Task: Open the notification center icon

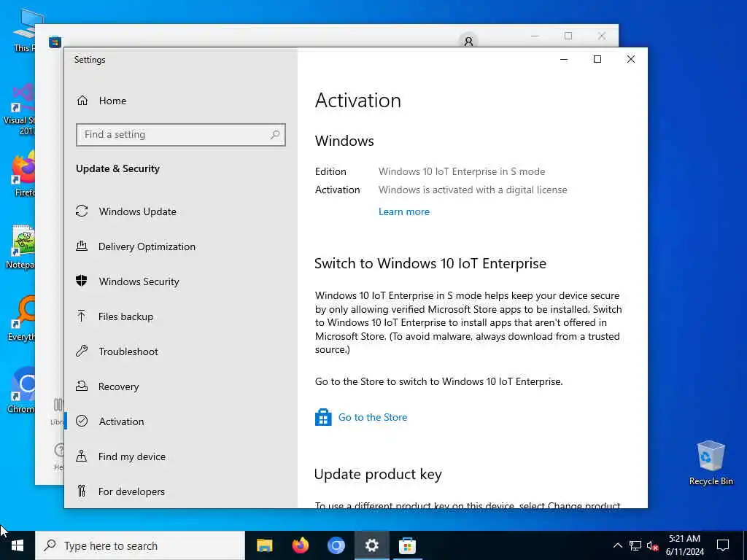Action: pyautogui.click(x=723, y=545)
